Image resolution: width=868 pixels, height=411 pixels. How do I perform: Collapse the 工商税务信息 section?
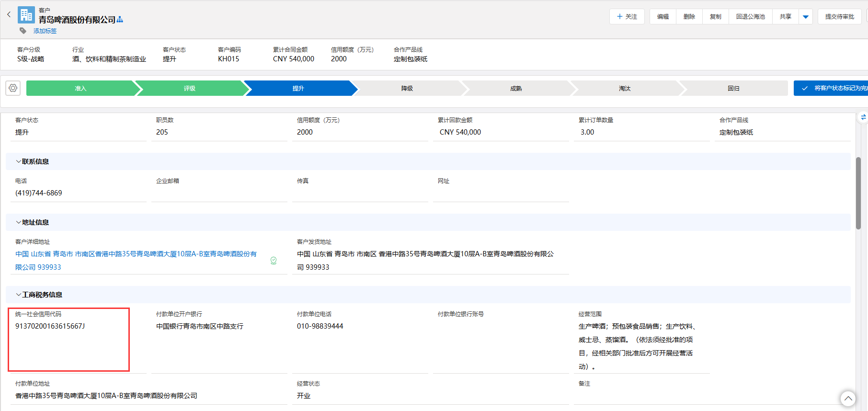tap(19, 295)
